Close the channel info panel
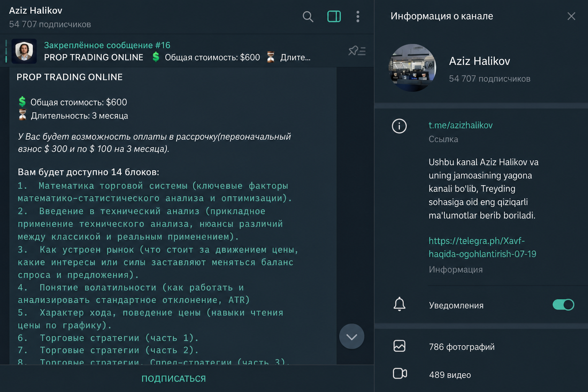Screen dimensions: 588x392 571,16
